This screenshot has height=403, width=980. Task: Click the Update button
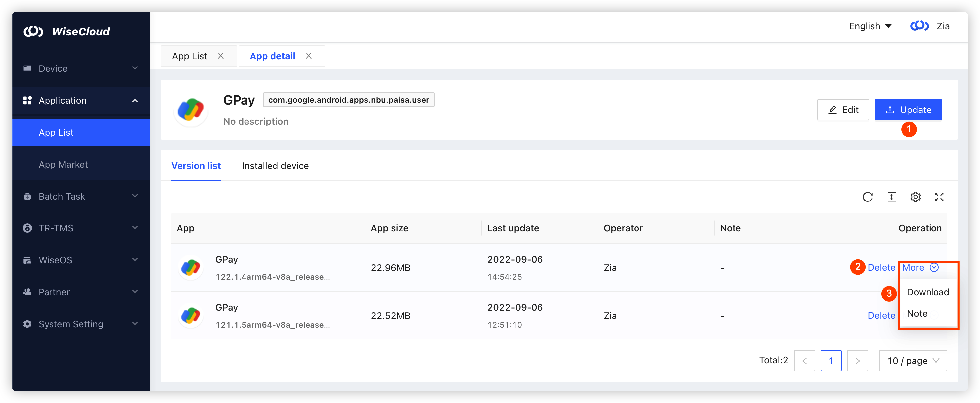[908, 110]
